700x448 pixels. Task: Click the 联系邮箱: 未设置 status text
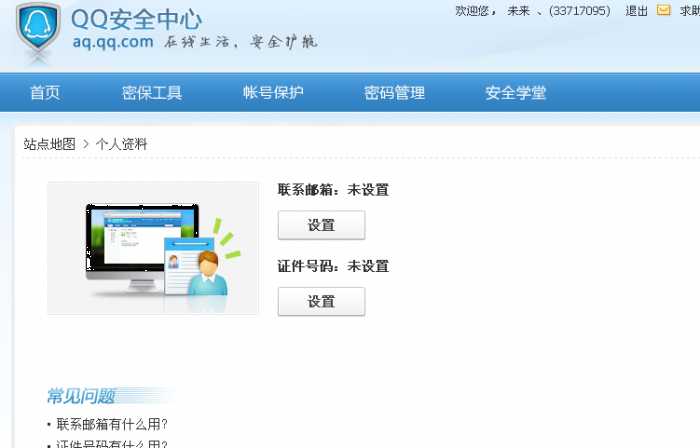333,190
